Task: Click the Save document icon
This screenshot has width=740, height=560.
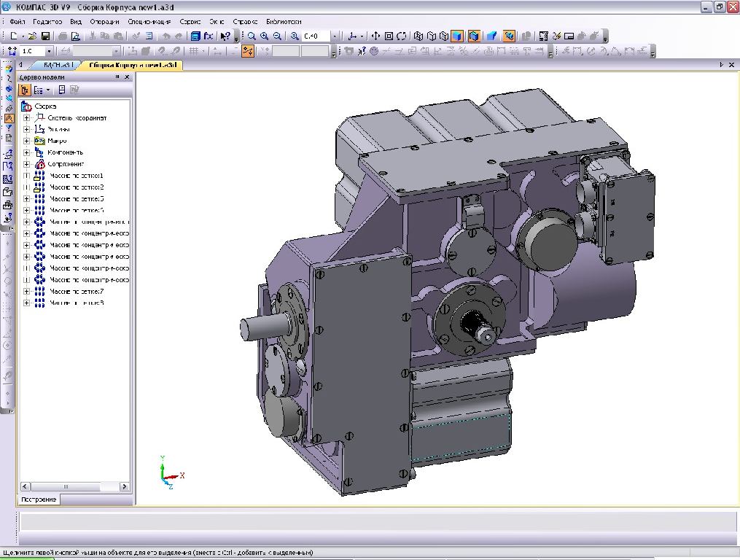Action: coord(45,36)
